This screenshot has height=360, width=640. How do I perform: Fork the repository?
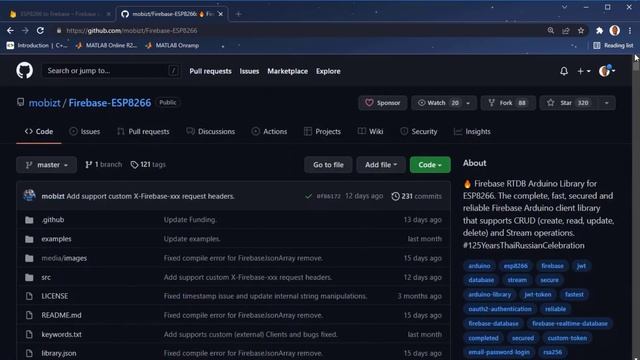coord(508,103)
